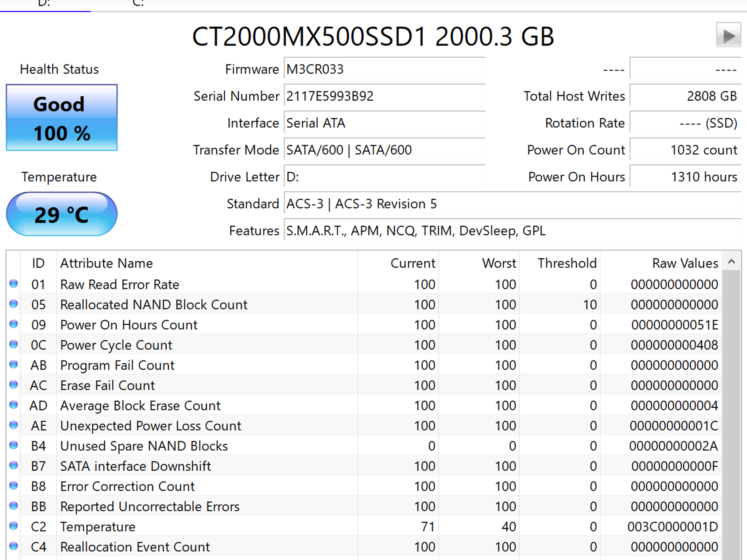Screen dimensions: 747x560
Task: Click the ID column header
Action: click(38, 263)
